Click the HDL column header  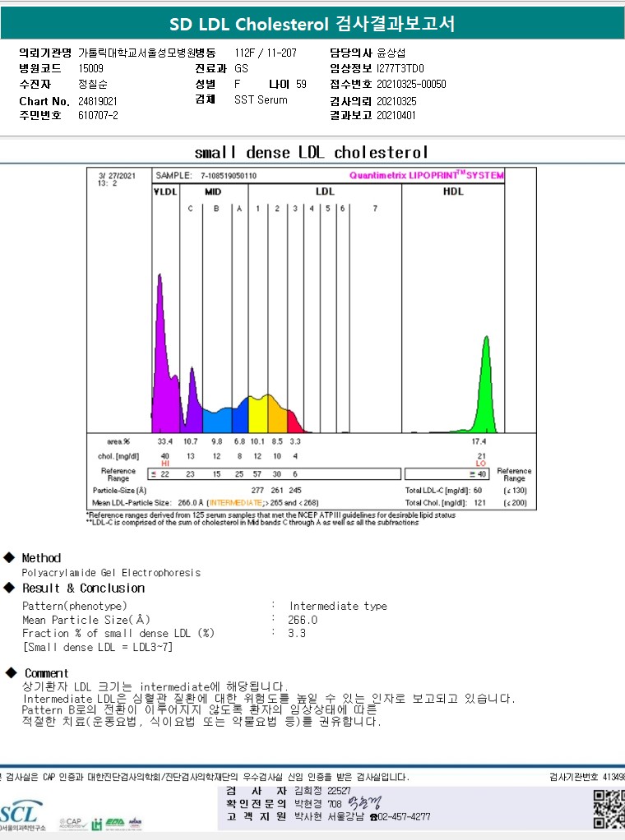click(x=453, y=192)
